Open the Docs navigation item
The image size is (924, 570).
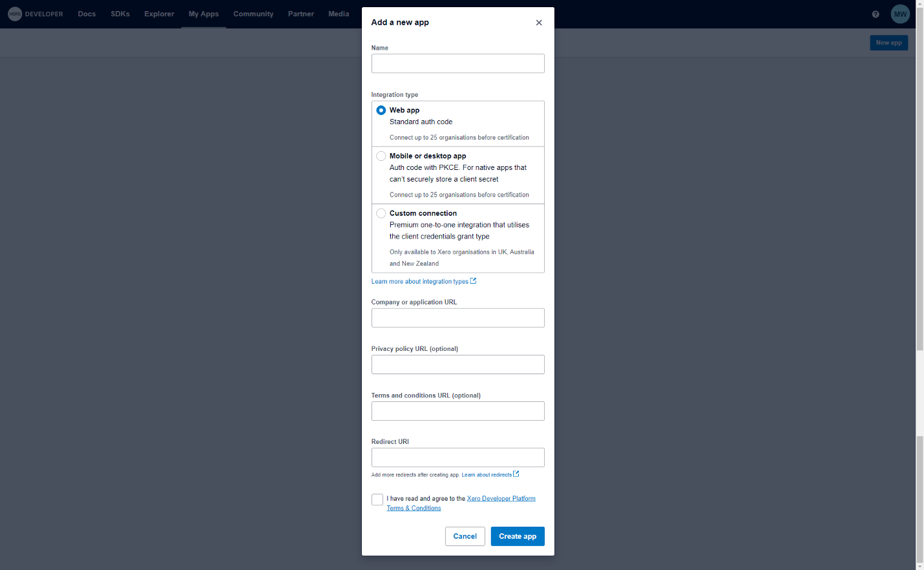(87, 14)
